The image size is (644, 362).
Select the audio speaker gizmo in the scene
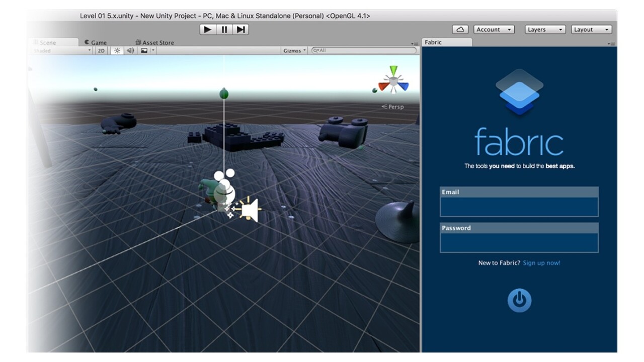pyautogui.click(x=250, y=210)
